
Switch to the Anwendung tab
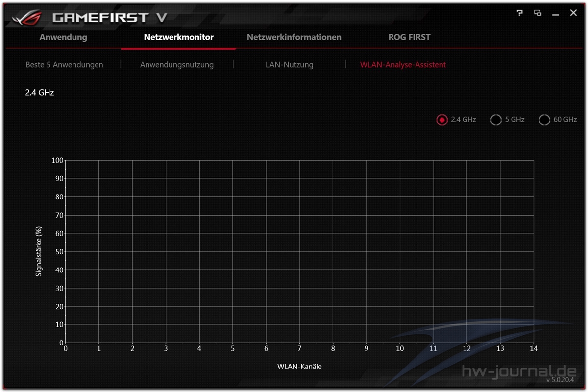63,37
